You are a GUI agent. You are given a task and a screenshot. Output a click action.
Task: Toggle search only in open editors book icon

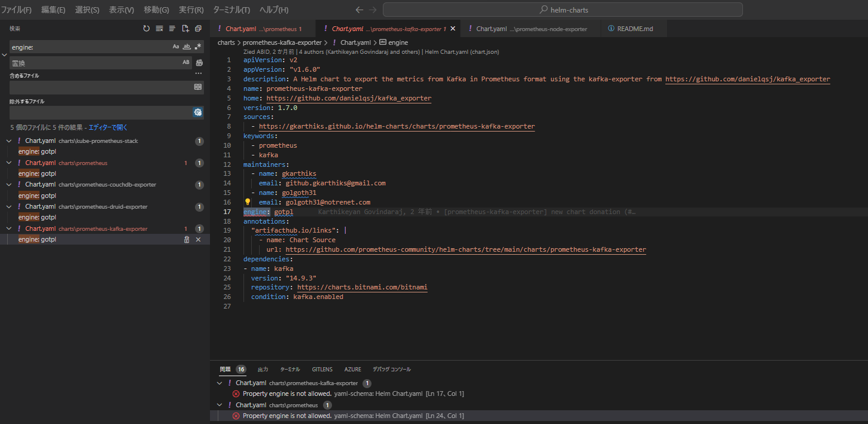tap(198, 86)
